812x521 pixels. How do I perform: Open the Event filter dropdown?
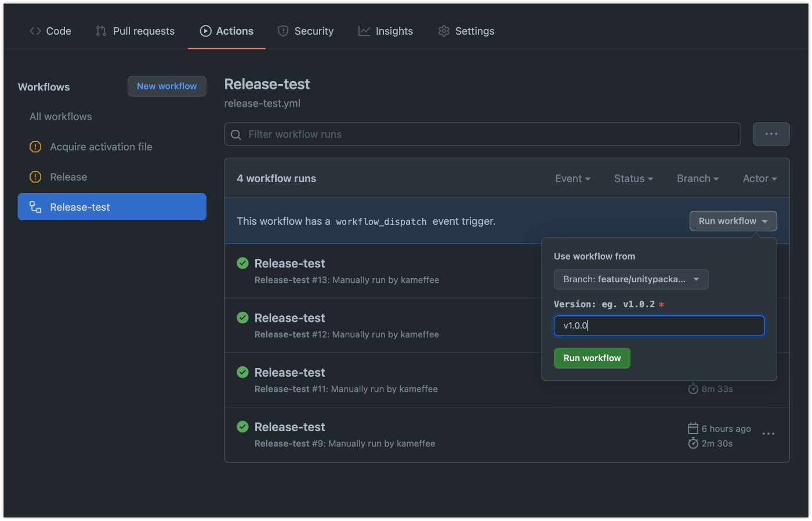pos(572,178)
